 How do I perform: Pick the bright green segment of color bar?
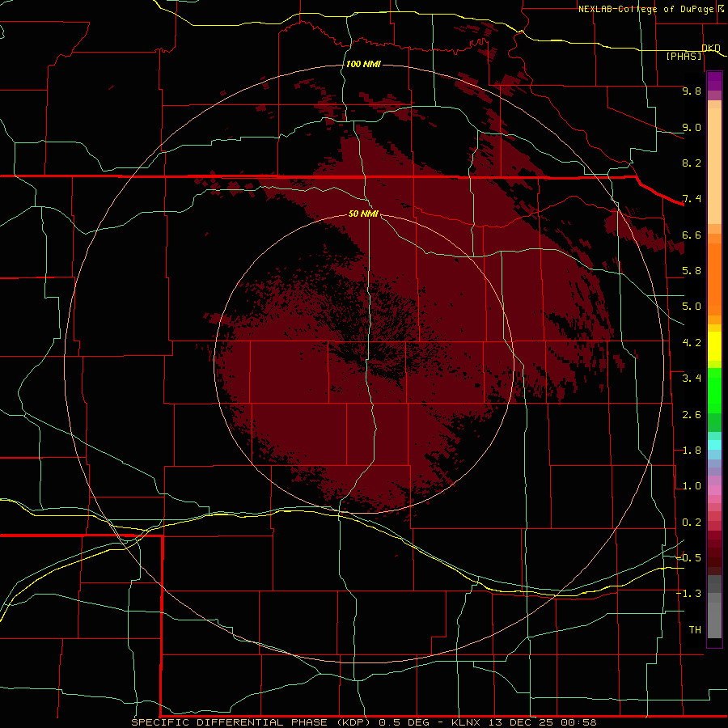(x=714, y=390)
